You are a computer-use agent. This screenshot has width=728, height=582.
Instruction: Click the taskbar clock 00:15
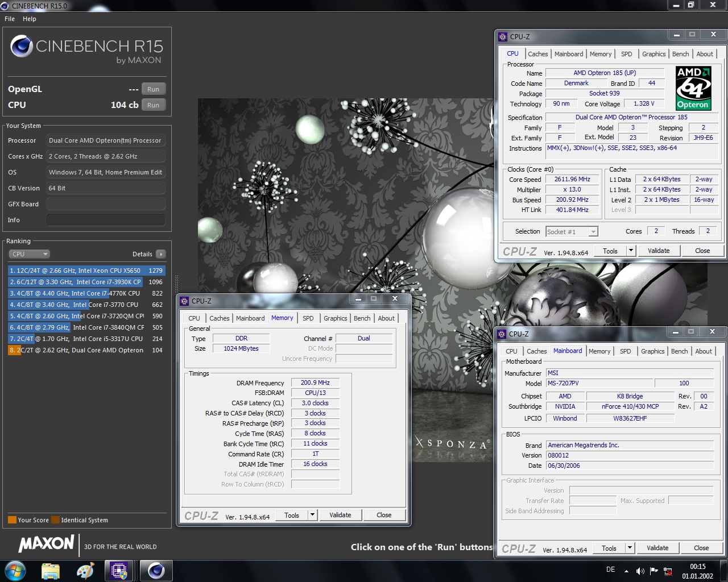point(698,567)
